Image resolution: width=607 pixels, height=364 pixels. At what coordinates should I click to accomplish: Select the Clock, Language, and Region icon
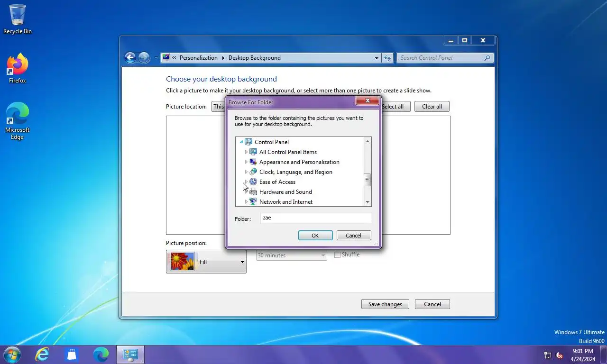(x=253, y=172)
